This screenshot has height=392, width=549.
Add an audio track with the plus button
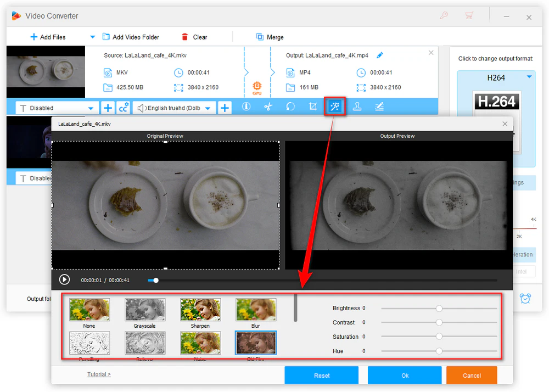click(225, 108)
